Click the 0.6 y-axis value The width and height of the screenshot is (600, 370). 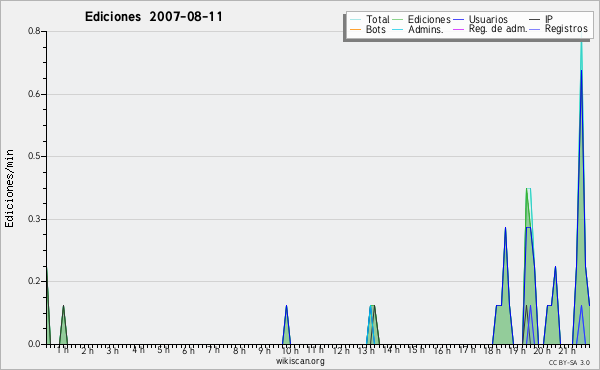(x=34, y=94)
